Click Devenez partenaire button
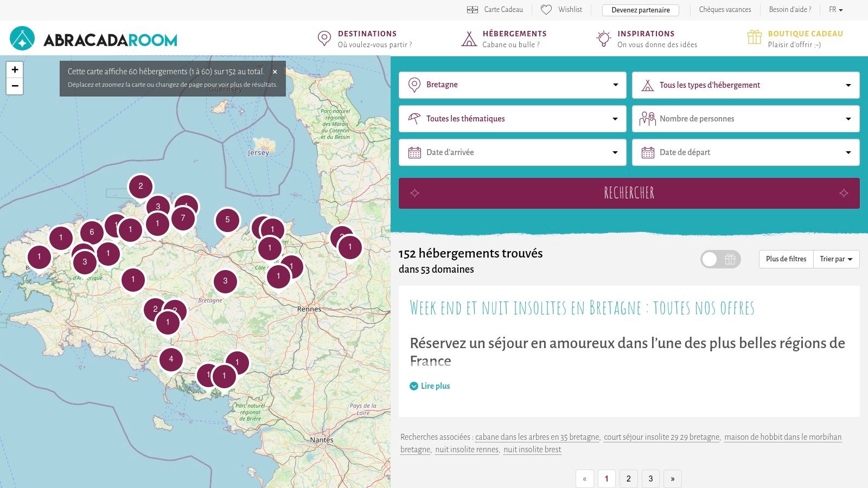 641,10
